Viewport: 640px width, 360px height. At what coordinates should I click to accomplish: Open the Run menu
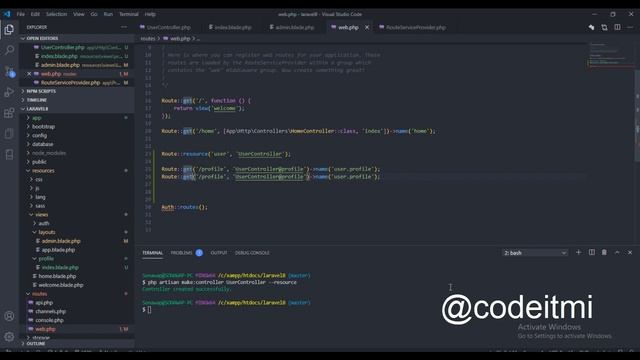pyautogui.click(x=108, y=14)
